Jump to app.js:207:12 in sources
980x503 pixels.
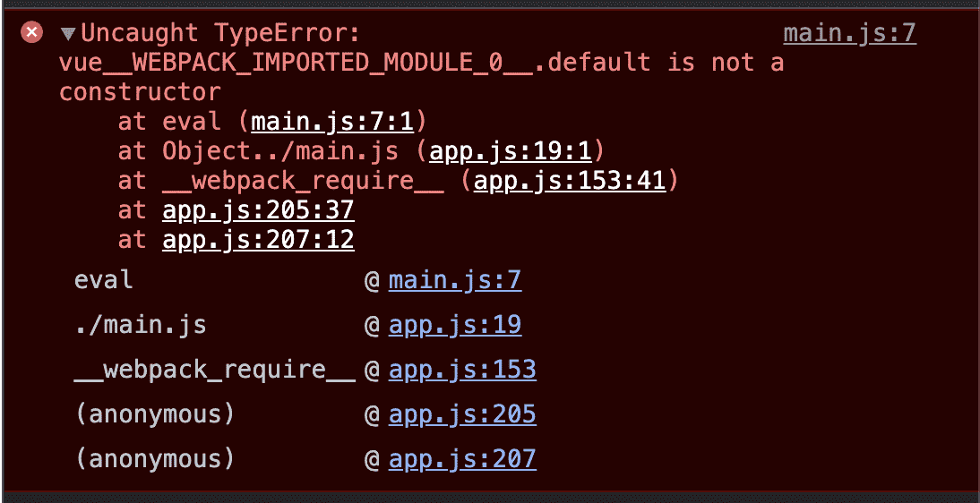pos(258,240)
